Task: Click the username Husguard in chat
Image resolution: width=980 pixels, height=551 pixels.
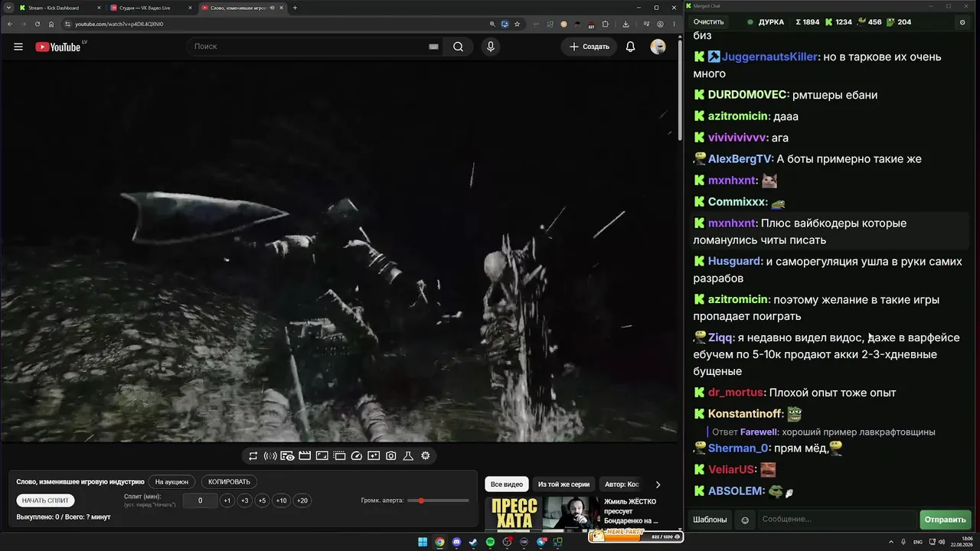Action: click(x=735, y=262)
